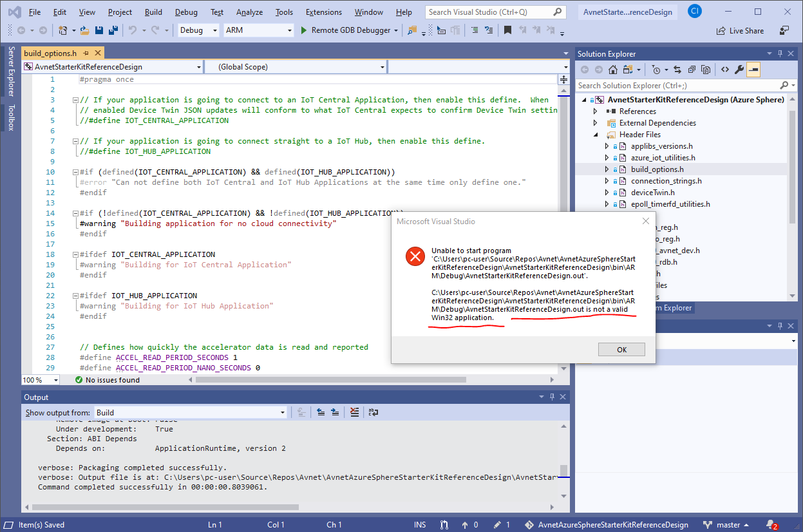
Task: Click the notifications bell in status bar
Action: (x=770, y=524)
